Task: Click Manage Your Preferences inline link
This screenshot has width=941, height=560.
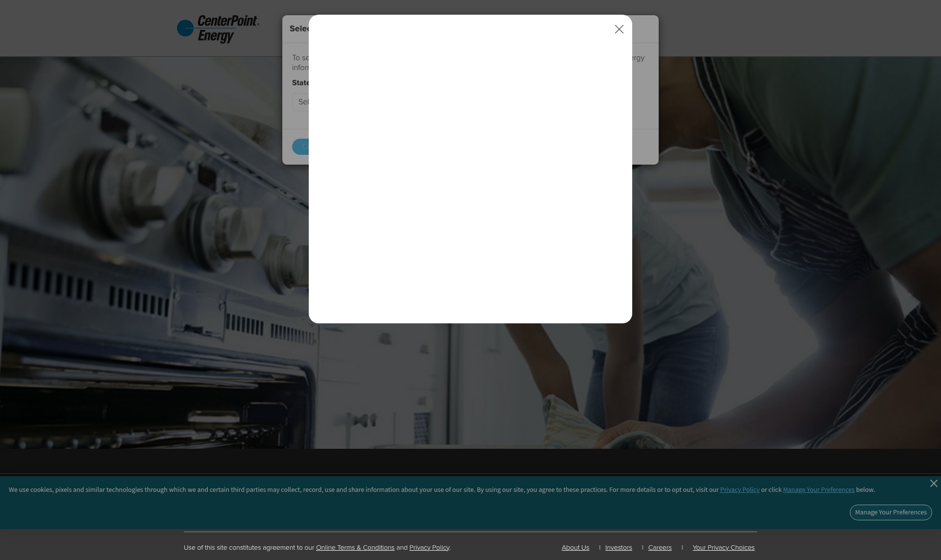Action: 818,490
